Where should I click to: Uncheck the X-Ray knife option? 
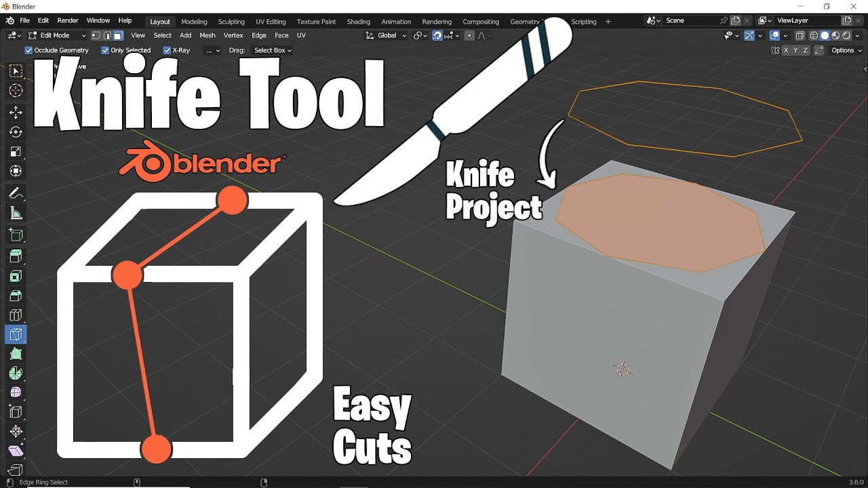[167, 50]
